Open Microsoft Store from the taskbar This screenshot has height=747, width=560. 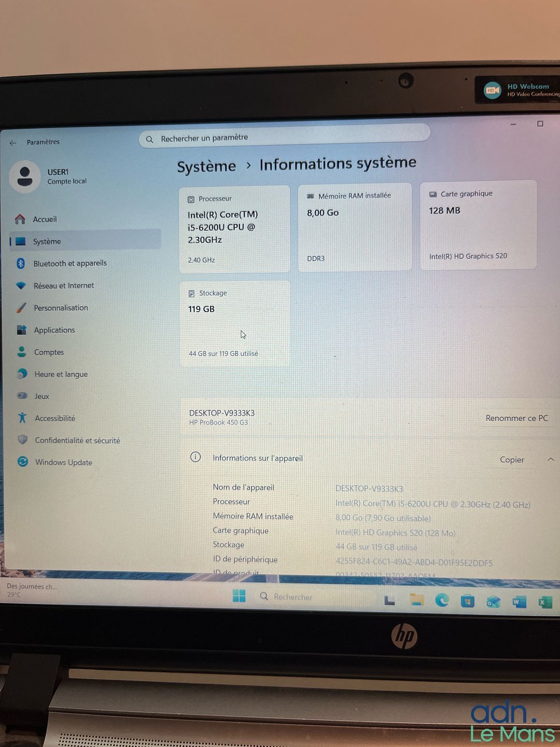467,601
